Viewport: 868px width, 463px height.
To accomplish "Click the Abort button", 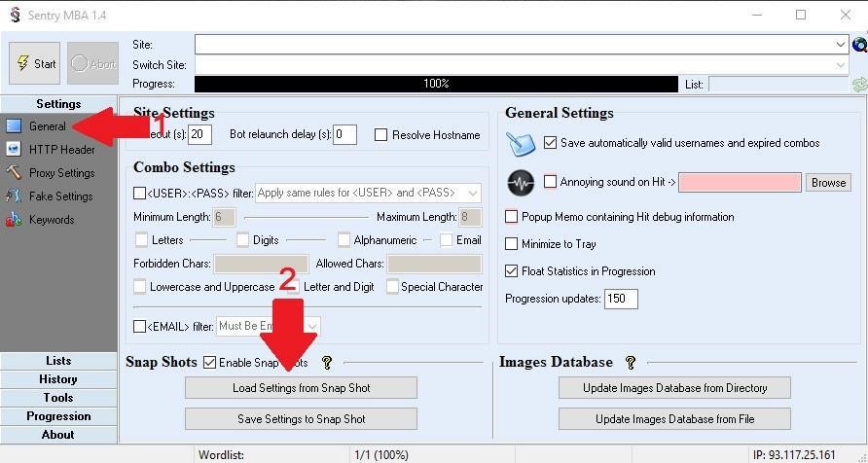I will click(93, 63).
